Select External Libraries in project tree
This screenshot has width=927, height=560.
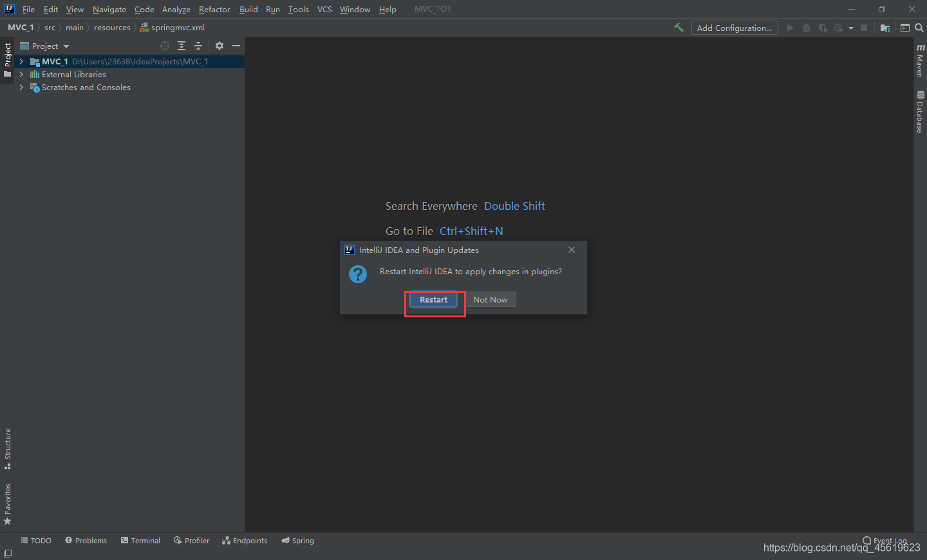pyautogui.click(x=74, y=75)
